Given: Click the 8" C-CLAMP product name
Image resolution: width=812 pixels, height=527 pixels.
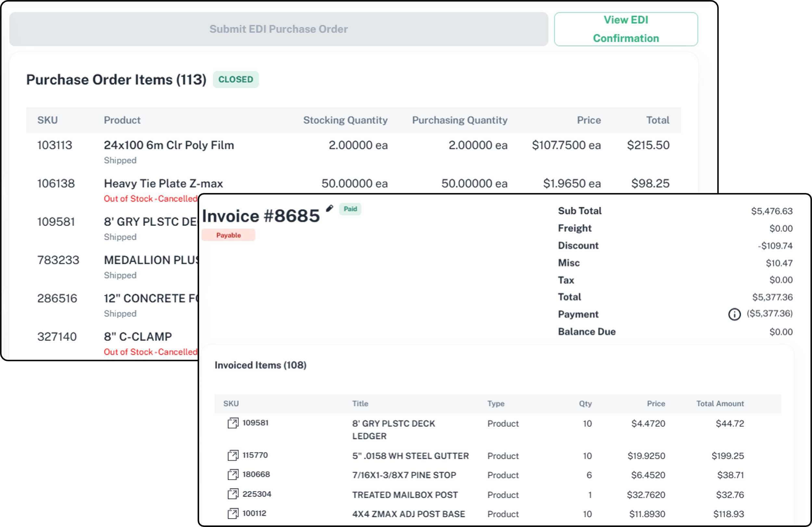Looking at the screenshot, I should click(138, 337).
